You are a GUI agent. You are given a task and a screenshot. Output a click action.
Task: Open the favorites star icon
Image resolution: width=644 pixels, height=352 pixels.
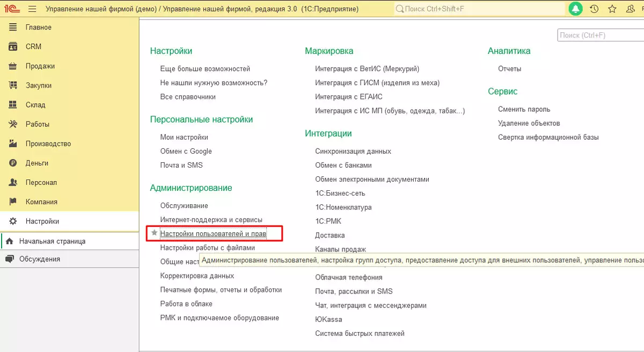612,9
